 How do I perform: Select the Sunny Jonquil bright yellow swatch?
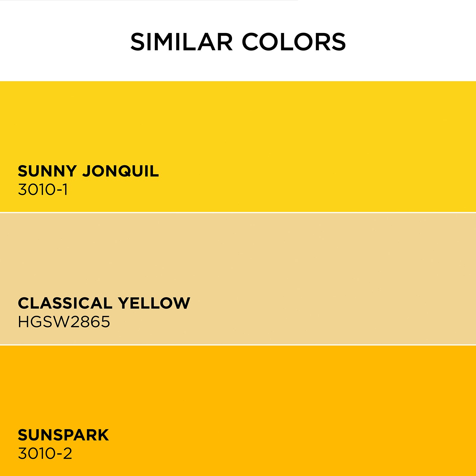coord(238,146)
